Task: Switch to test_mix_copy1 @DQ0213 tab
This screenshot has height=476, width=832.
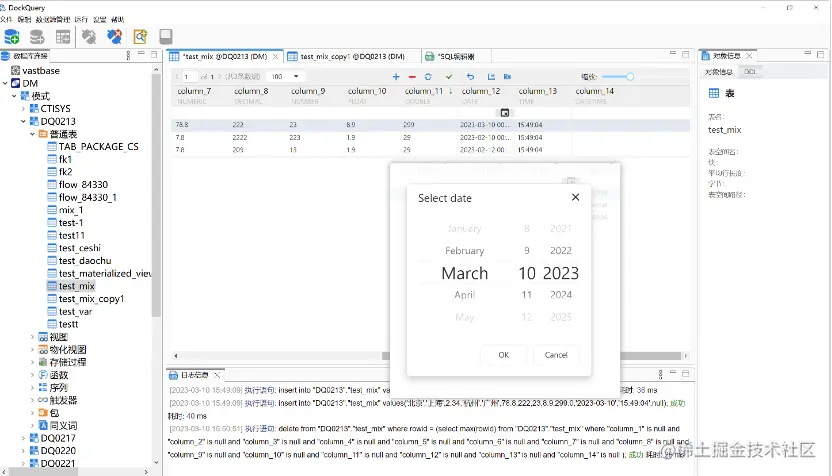Action: pos(352,56)
